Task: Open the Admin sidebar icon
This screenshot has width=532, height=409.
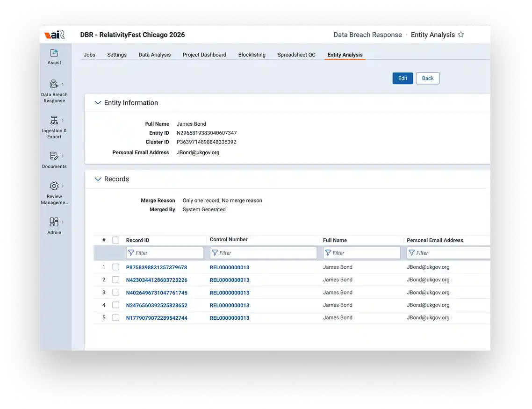Action: [x=54, y=222]
